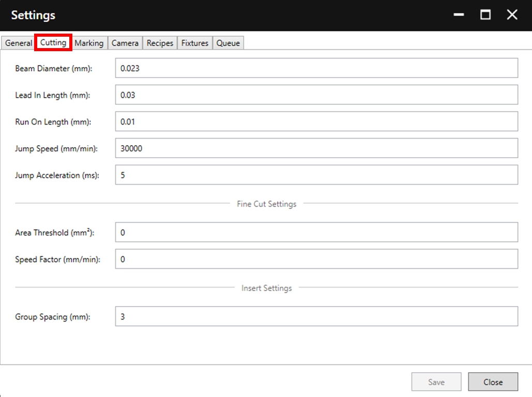Click the Save button

tap(436, 381)
